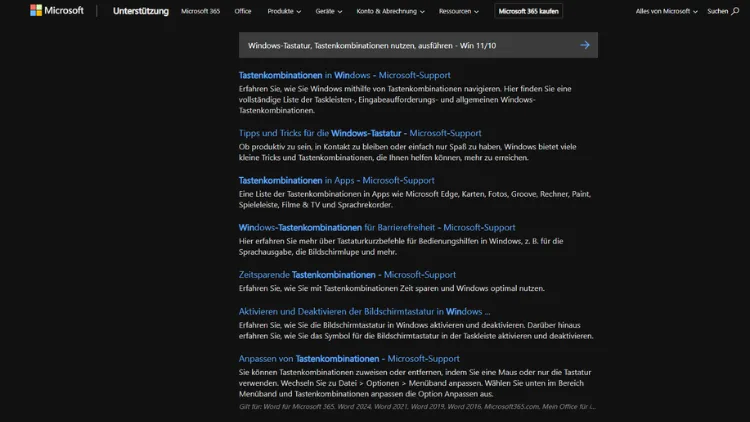Image resolution: width=750 pixels, height=422 pixels.
Task: Click text 'Sie können Tastenkombinationen zuweisen oder entfernen'
Action: 415,383
